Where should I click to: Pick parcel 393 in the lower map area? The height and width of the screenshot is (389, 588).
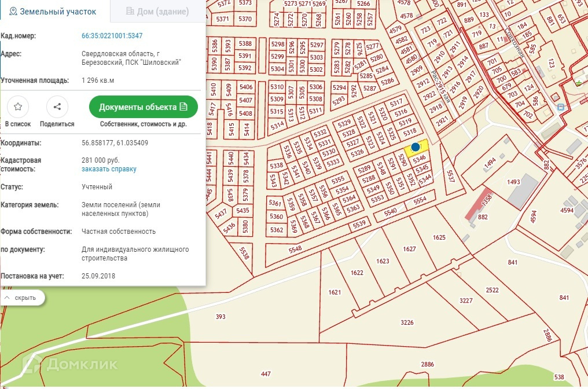(220, 317)
